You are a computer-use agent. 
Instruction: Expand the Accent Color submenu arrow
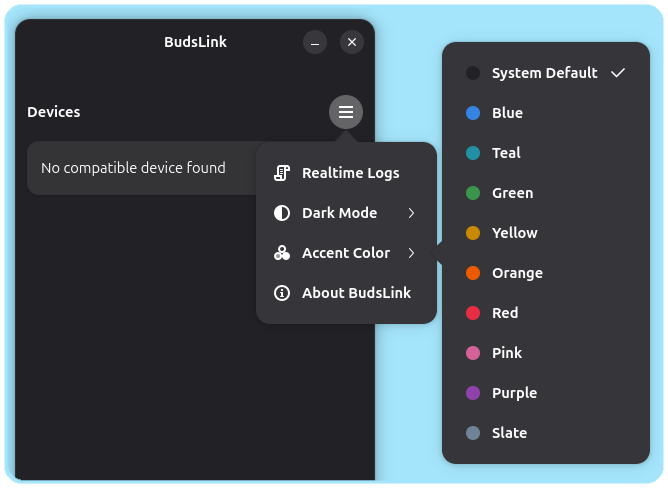point(411,253)
